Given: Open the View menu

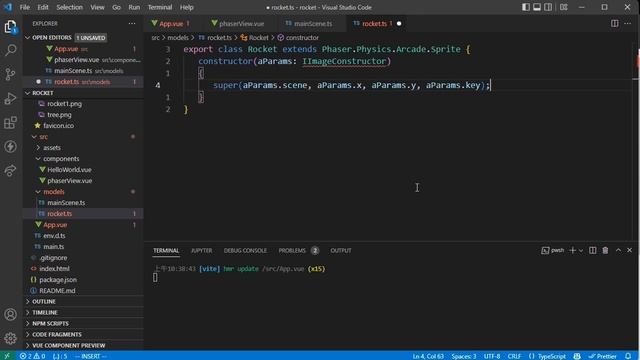Looking at the screenshot, I should [x=97, y=7].
